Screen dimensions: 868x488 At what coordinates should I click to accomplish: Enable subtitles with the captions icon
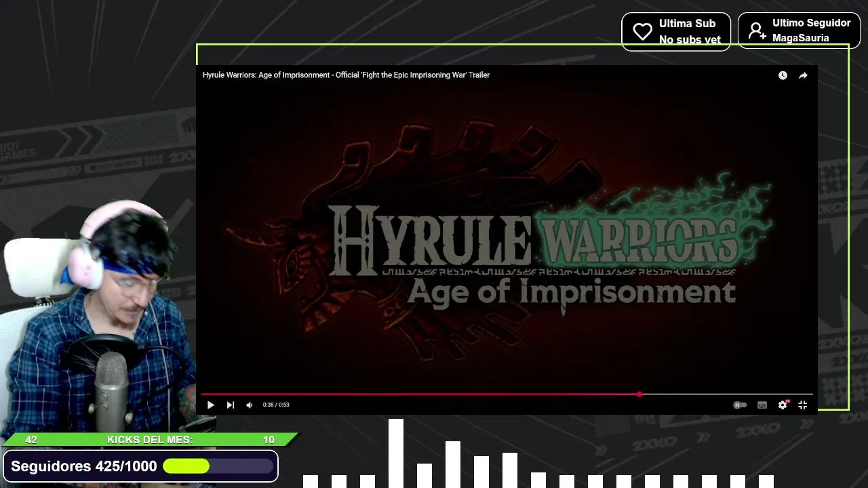(x=762, y=405)
